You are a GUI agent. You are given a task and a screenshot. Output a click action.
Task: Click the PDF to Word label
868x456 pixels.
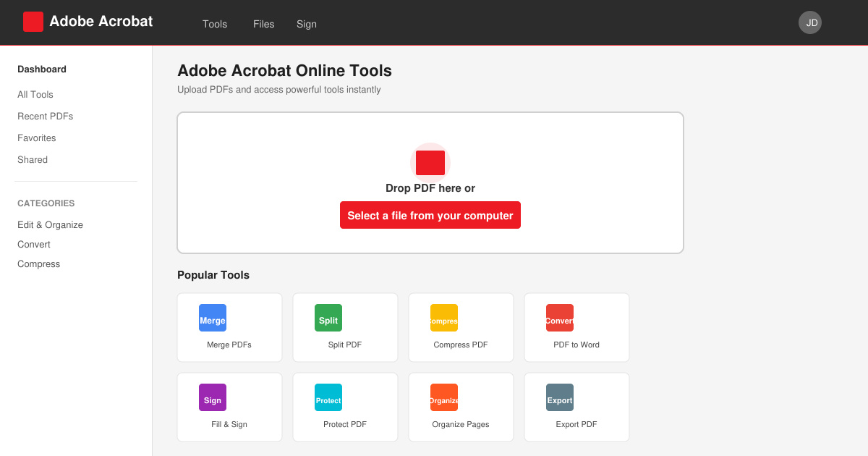(576, 345)
